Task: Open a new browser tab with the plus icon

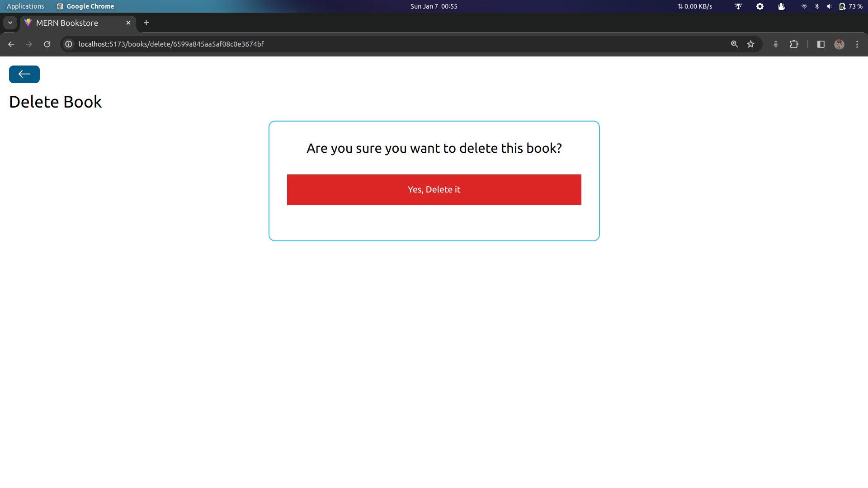Action: [146, 23]
